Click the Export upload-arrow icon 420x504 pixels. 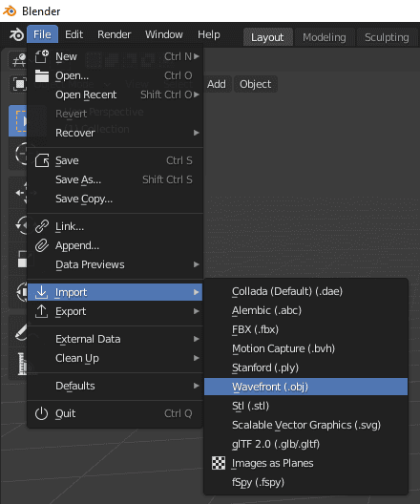(x=42, y=311)
